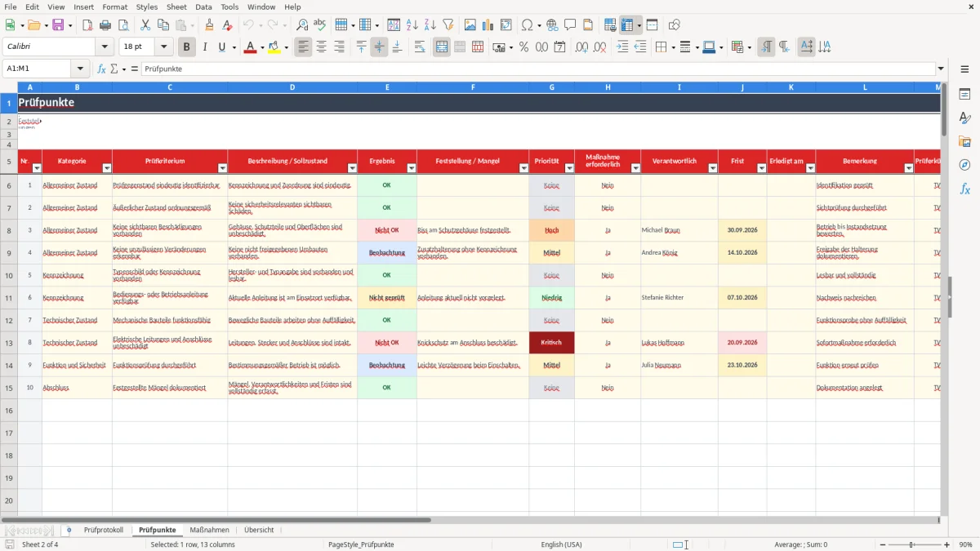The height and width of the screenshot is (551, 980).
Task: Click the Increase Indent icon
Action: tap(623, 47)
